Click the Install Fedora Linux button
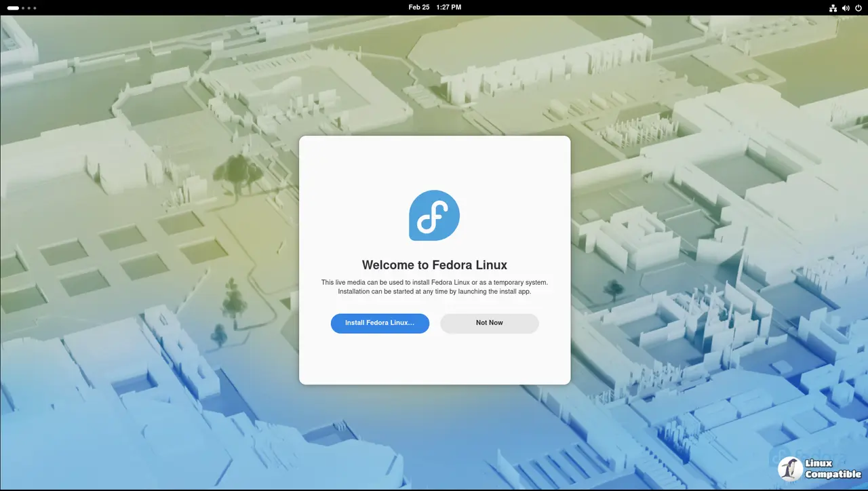The width and height of the screenshot is (868, 491). pos(380,323)
